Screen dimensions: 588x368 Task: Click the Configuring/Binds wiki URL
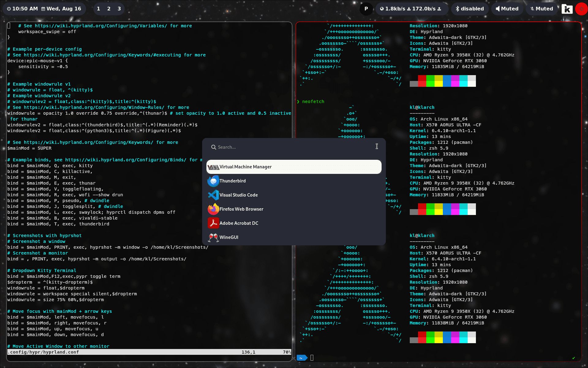click(x=126, y=160)
